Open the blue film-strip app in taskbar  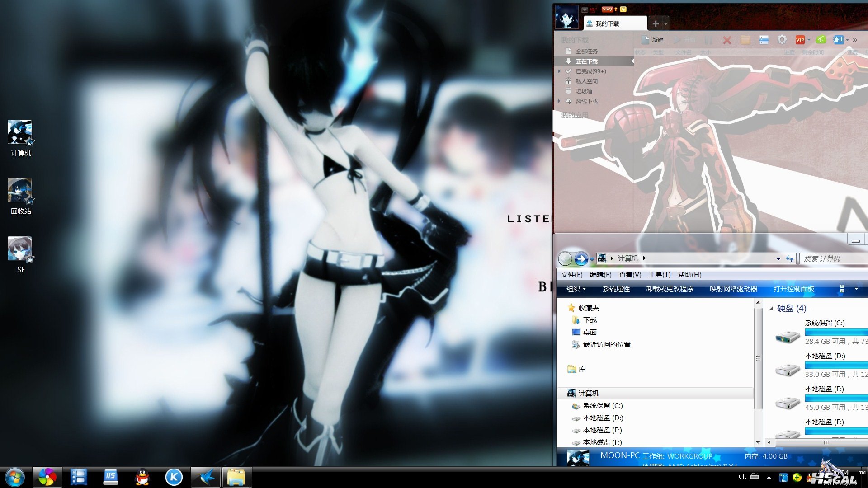(x=79, y=477)
